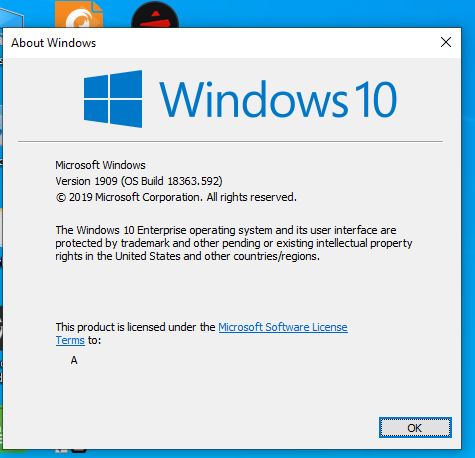Click the black and red circular desktop icon
The image size is (475, 458).
click(x=155, y=15)
